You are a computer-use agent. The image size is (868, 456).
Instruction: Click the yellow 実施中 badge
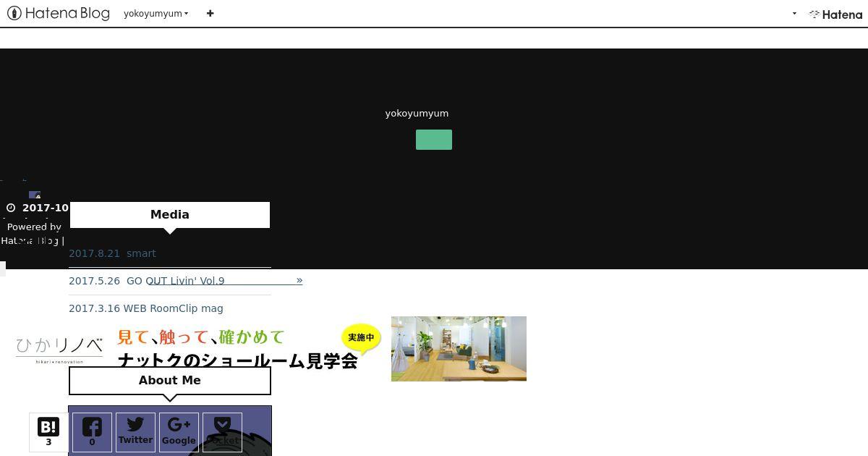point(361,338)
